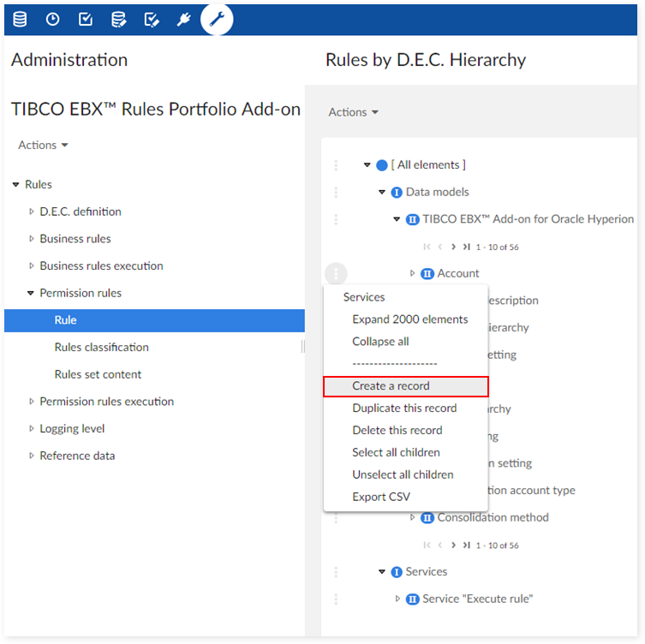Click level II icon beside Account
The width and height of the screenshot is (645, 644).
tap(427, 274)
